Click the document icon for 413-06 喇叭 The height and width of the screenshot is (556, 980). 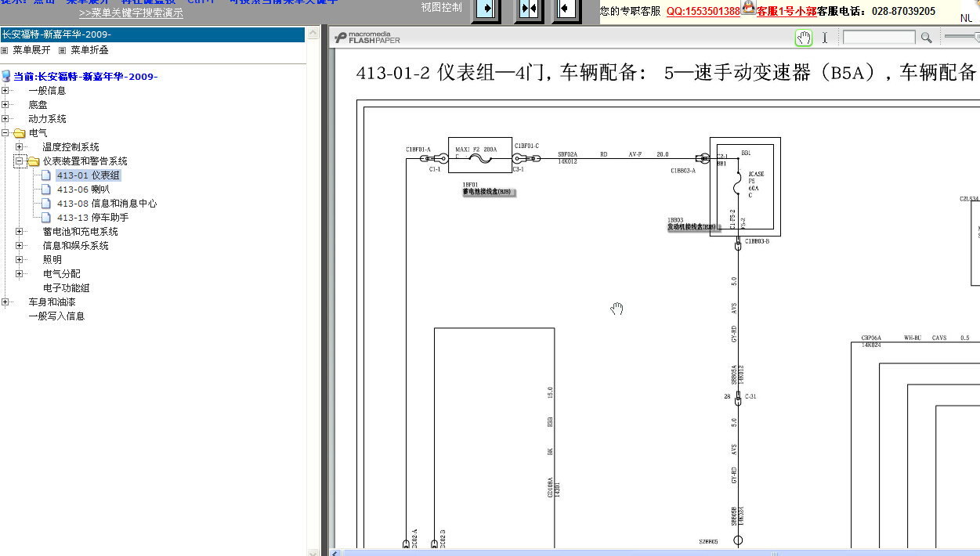pyautogui.click(x=47, y=190)
